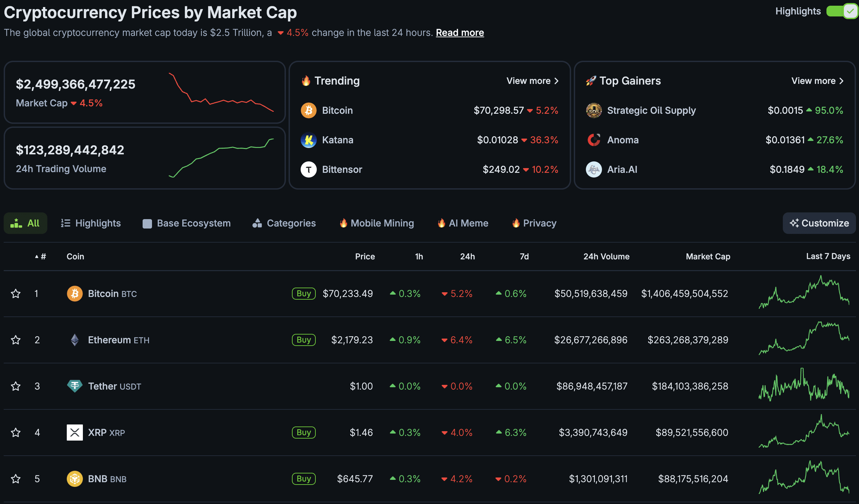This screenshot has width=859, height=504.
Task: Click the Tether USDT logo
Action: pyautogui.click(x=74, y=386)
